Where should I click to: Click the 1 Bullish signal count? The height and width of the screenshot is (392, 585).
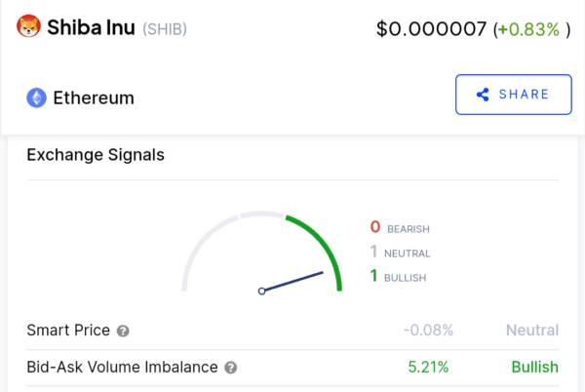398,276
